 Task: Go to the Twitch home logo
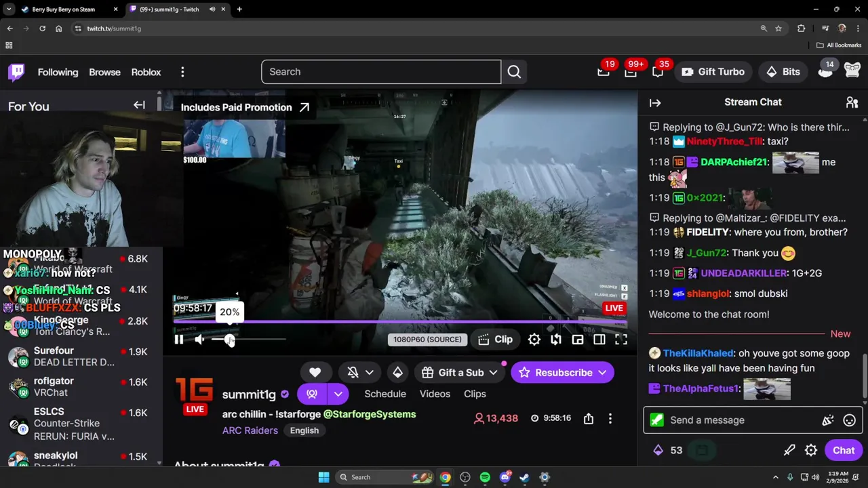[x=16, y=72]
